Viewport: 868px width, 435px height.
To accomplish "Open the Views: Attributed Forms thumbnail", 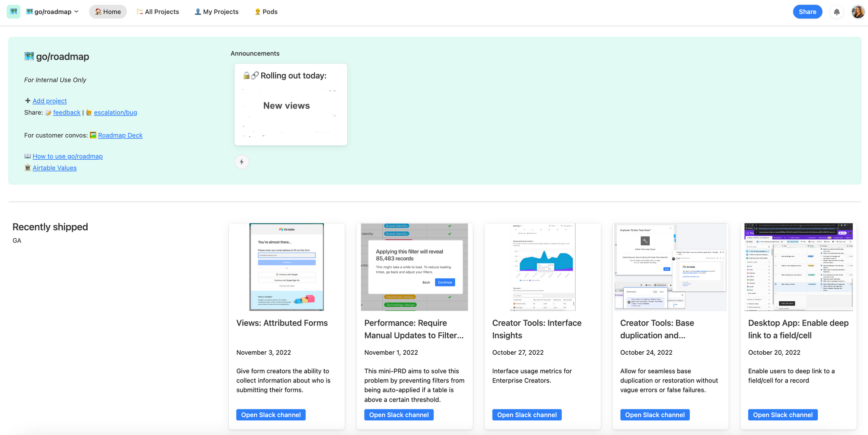I will (x=286, y=267).
